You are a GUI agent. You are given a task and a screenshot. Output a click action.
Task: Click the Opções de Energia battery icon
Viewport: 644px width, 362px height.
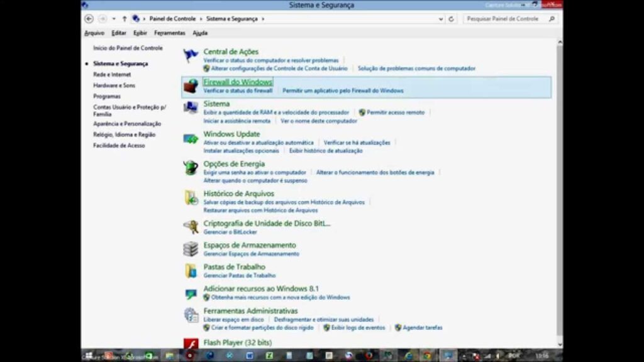click(x=191, y=168)
